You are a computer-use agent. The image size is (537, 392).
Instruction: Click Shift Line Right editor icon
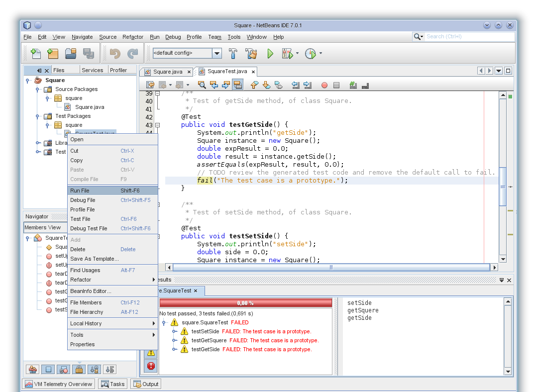[308, 85]
